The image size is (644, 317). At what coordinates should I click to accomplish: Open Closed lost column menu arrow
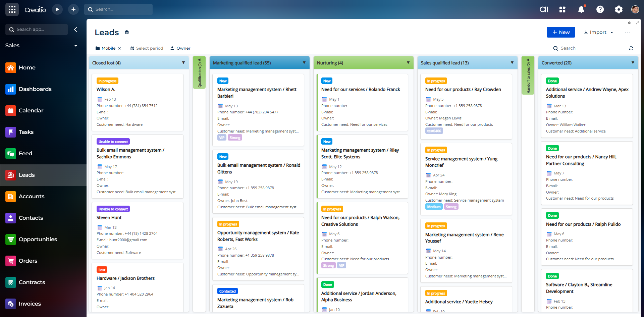[x=183, y=63]
